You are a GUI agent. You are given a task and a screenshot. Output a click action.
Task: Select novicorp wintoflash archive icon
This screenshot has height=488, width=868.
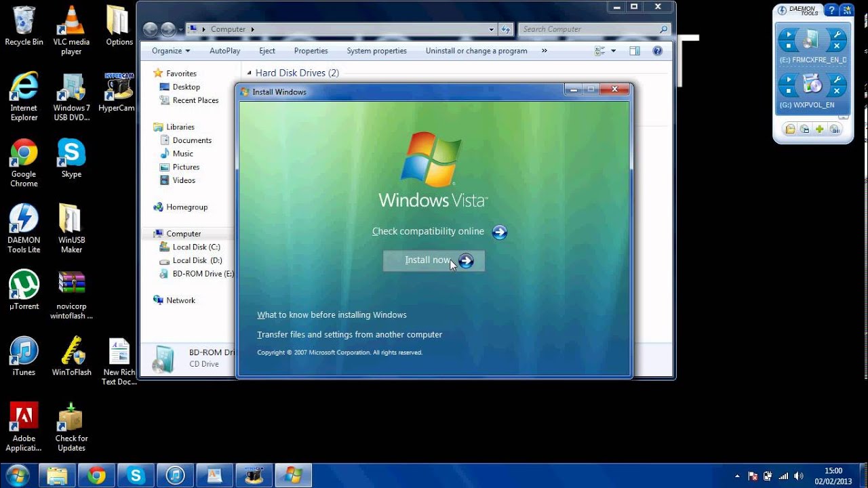tap(71, 296)
